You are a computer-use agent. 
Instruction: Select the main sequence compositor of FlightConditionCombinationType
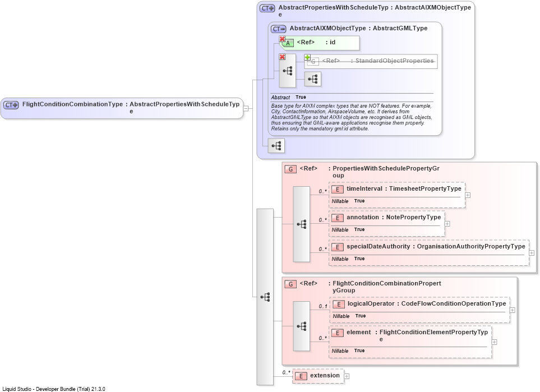[x=265, y=297]
